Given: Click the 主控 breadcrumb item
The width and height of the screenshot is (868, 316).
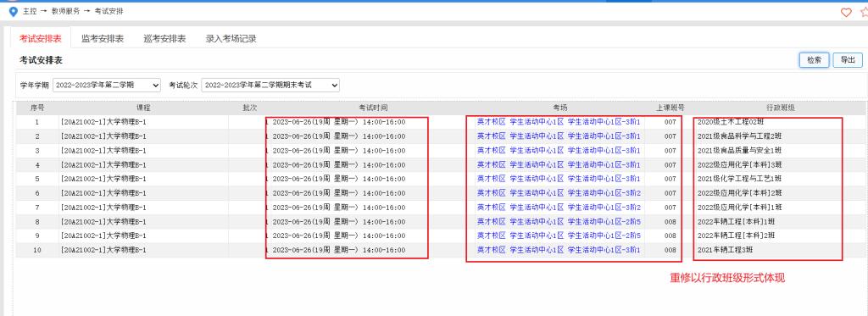Looking at the screenshot, I should click(x=30, y=11).
